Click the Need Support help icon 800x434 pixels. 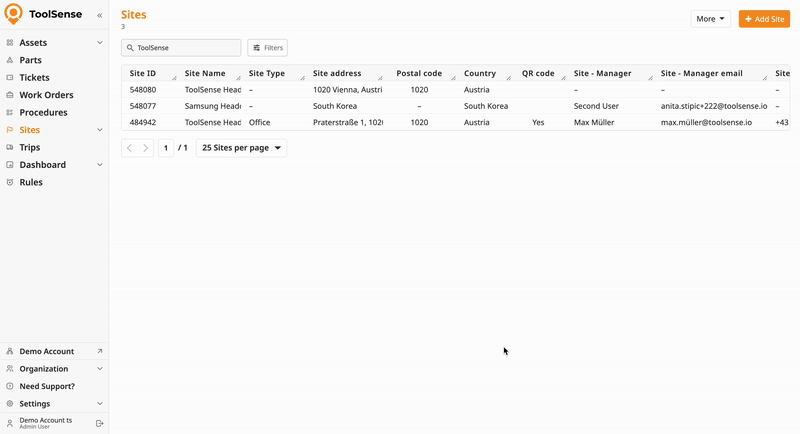point(10,386)
